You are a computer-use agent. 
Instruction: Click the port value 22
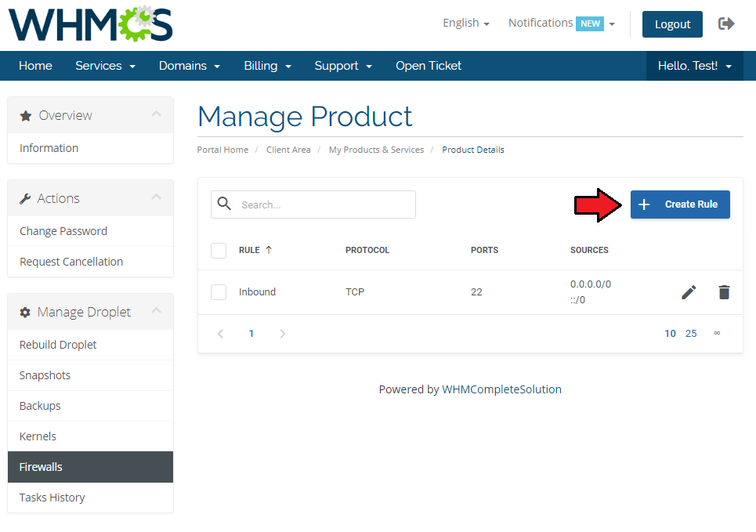tap(476, 291)
